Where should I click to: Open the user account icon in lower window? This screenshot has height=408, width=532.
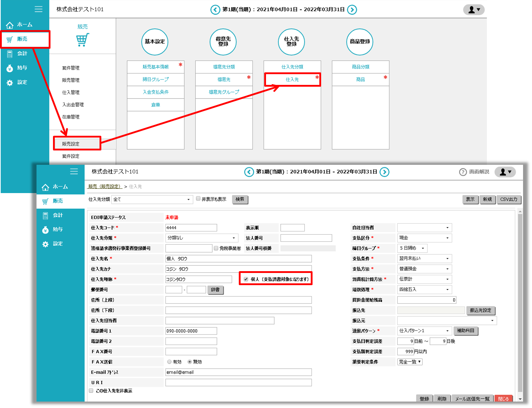(x=505, y=172)
